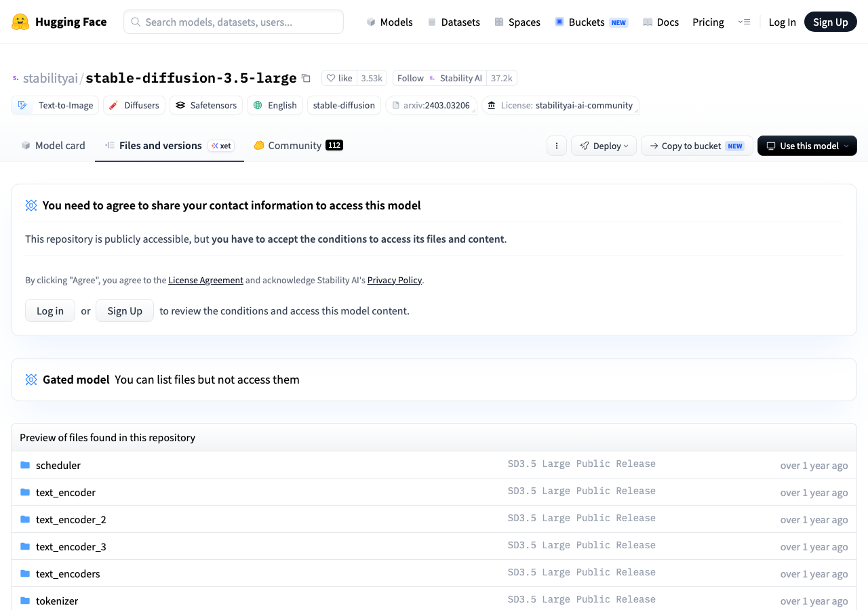Image resolution: width=868 pixels, height=610 pixels.
Task: Click the Hugging Face emoji logo
Action: coord(20,22)
